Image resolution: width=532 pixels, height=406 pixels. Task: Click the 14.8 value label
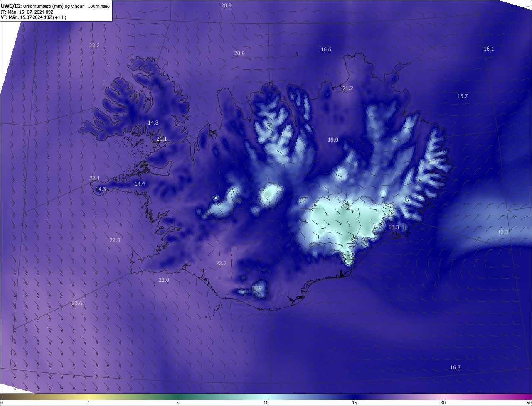(153, 123)
